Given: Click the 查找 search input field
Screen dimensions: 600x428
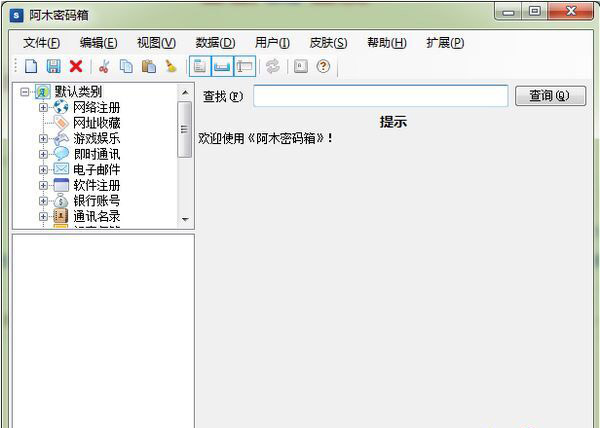Looking at the screenshot, I should (x=380, y=96).
